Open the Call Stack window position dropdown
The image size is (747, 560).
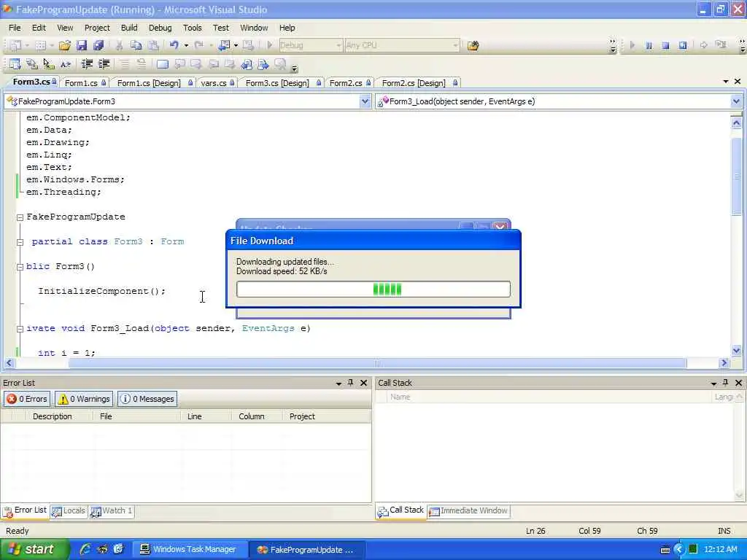pos(713,383)
